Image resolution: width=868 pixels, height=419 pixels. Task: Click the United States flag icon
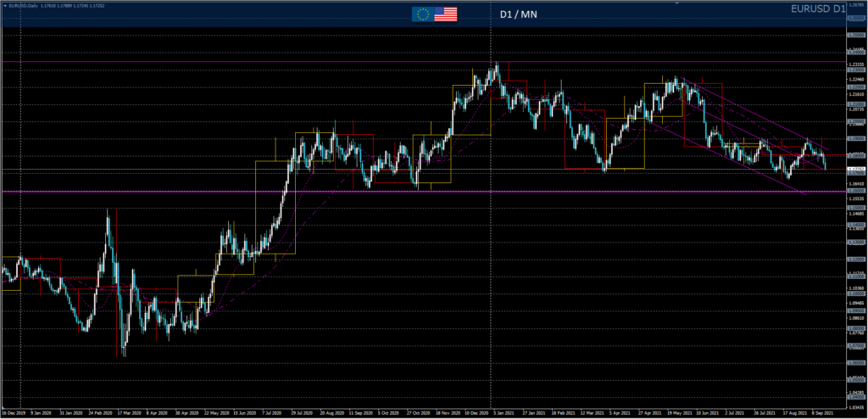445,14
